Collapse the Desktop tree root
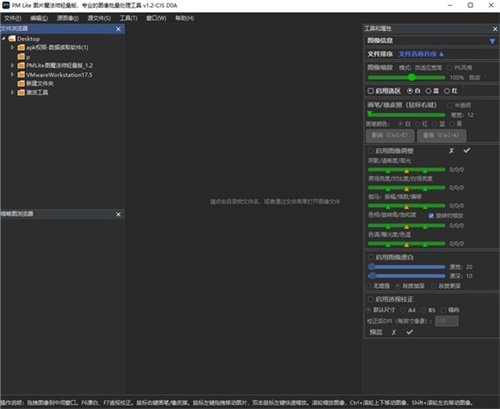This screenshot has width=500, height=409. click(4, 39)
